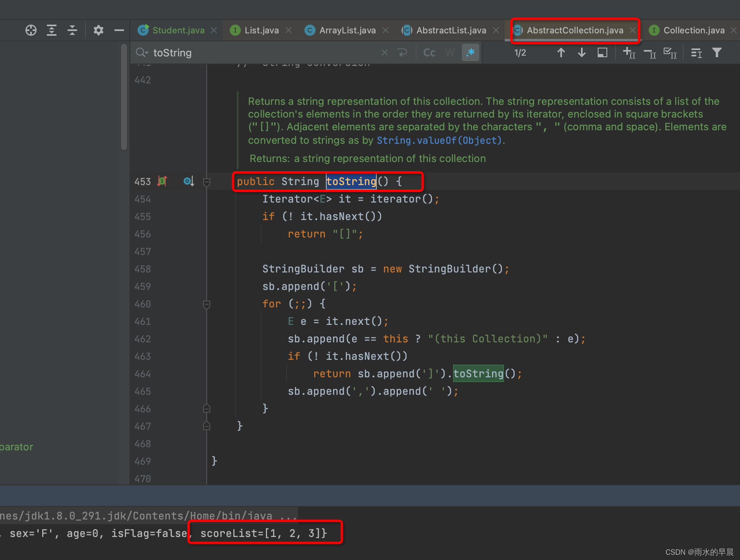Click line number 462 in gutter
Viewport: 740px width, 560px height.
tap(143, 339)
